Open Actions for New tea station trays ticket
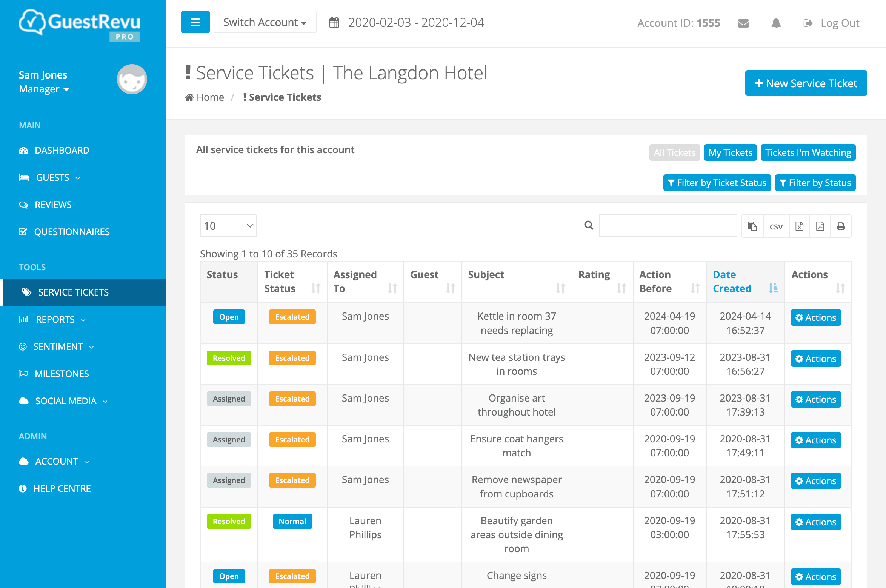The image size is (886, 588). 815,359
